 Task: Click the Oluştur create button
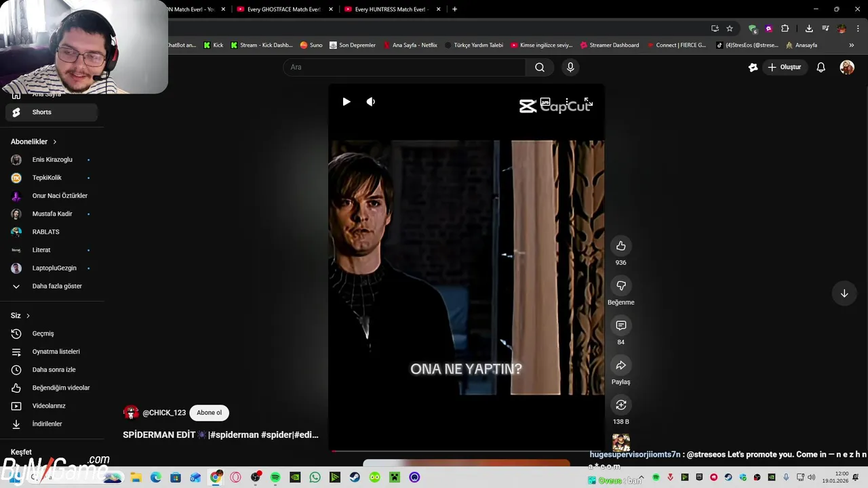[785, 67]
